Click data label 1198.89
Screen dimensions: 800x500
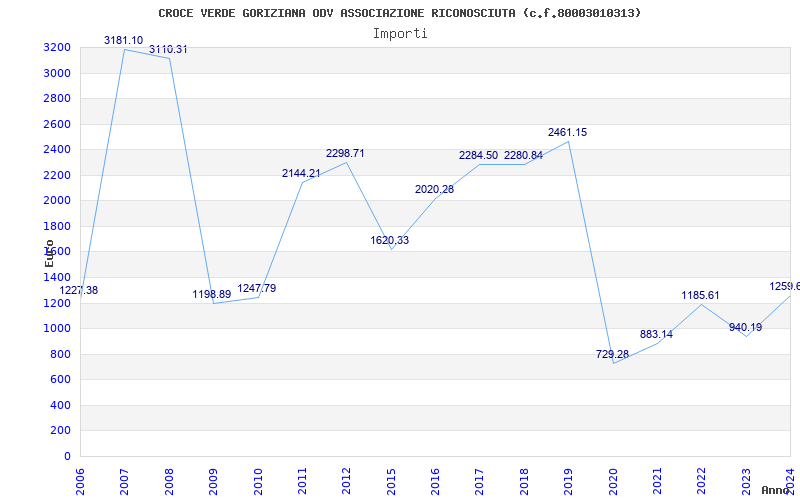tap(212, 294)
